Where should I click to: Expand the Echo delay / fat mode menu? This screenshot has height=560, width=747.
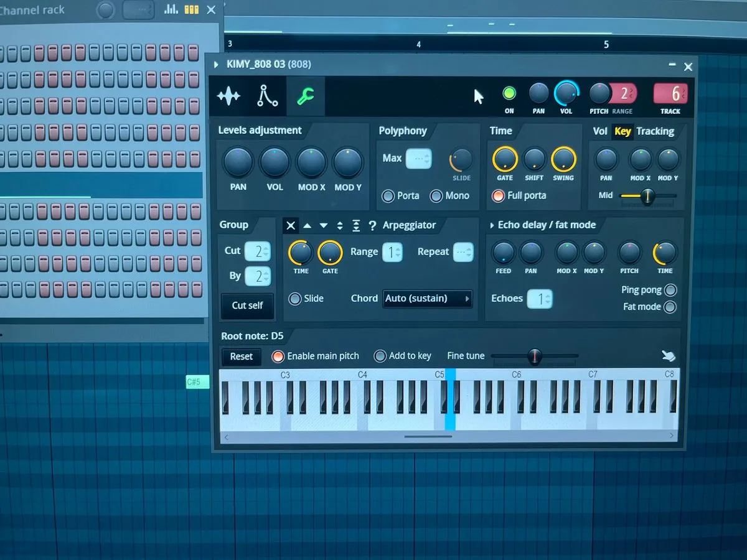(492, 225)
